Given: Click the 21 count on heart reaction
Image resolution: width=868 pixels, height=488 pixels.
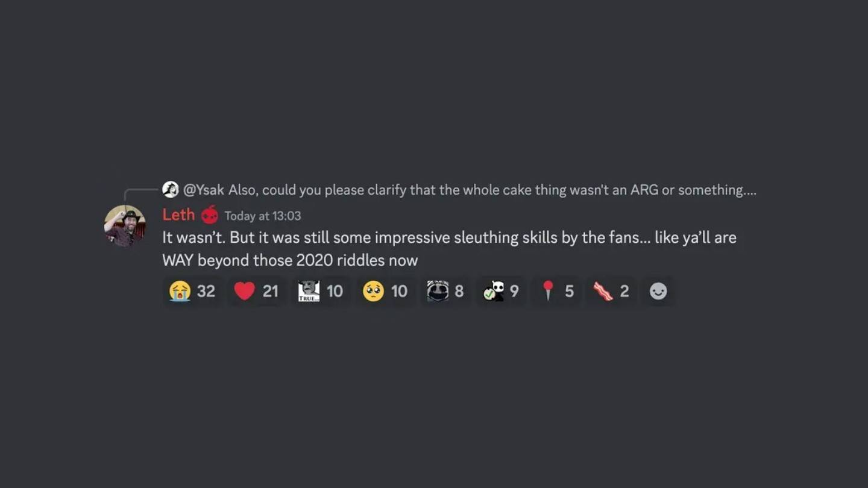Looking at the screenshot, I should 271,291.
